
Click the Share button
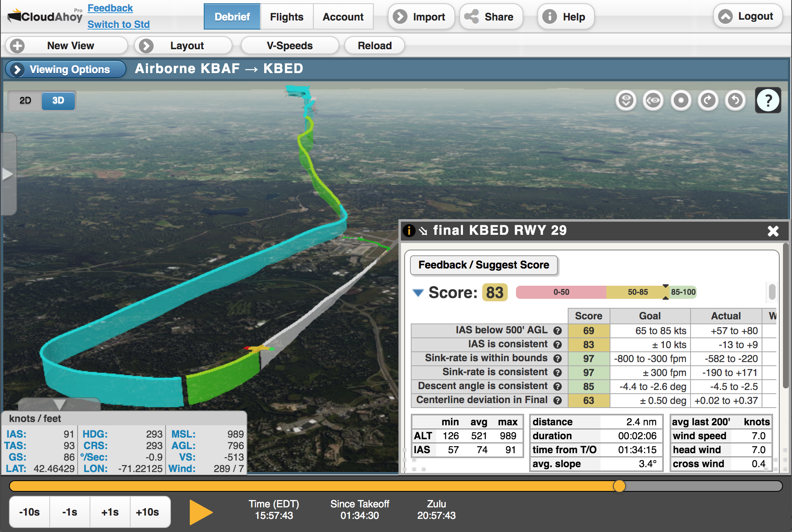pyautogui.click(x=491, y=17)
